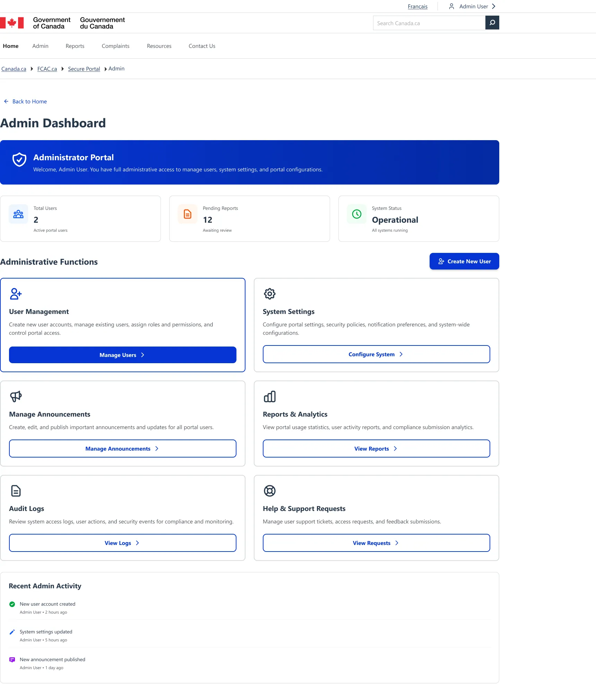
Task: Click purple message icon beside New announcement published
Action: (12, 660)
